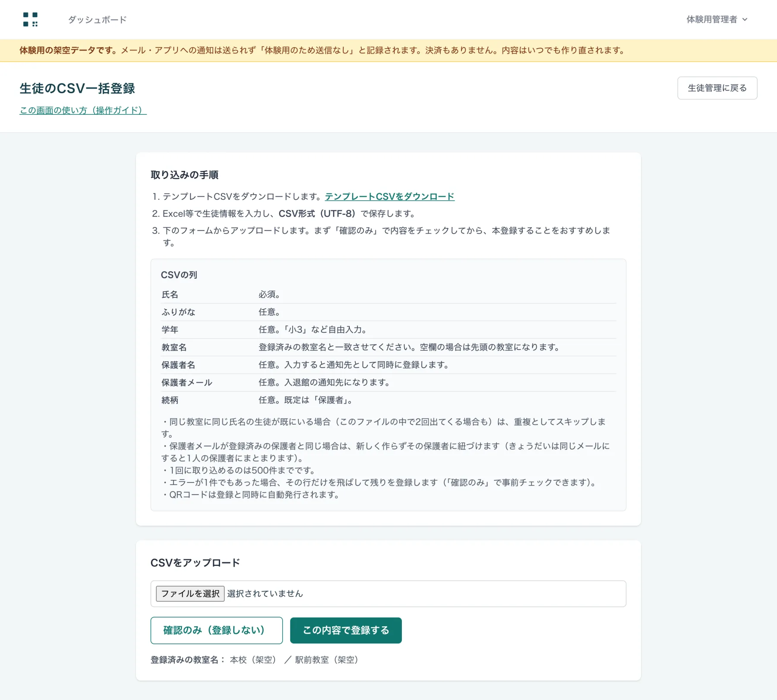Image resolution: width=777 pixels, height=700 pixels.
Task: Click the 必須。 description cell
Action: point(269,295)
